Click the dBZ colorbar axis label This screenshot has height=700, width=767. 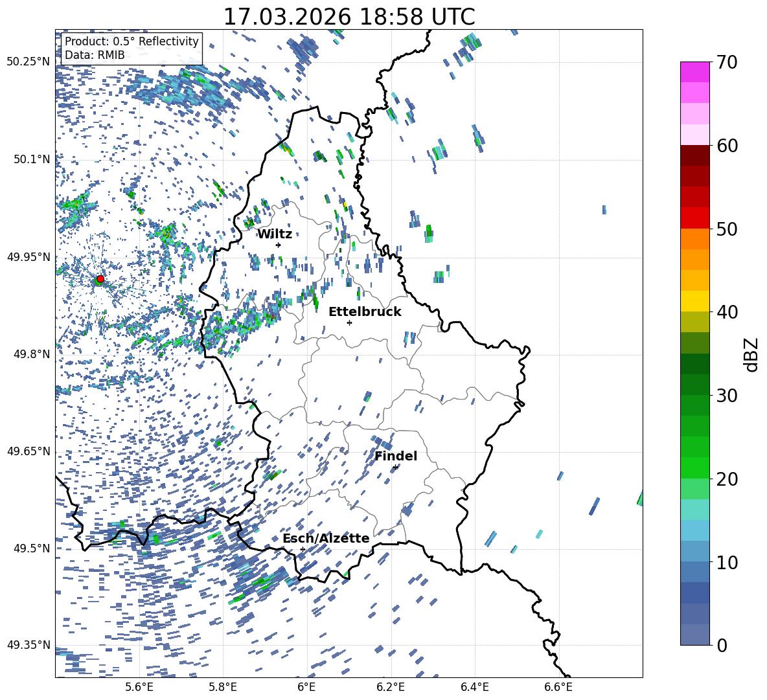click(751, 354)
